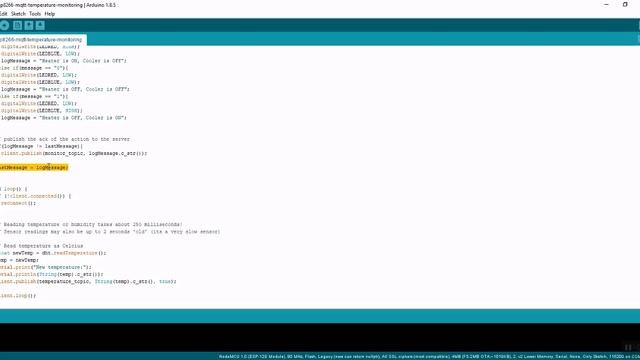The image size is (640, 360).
Task: Click the Upload arrow button in toolbar
Action: point(4,26)
